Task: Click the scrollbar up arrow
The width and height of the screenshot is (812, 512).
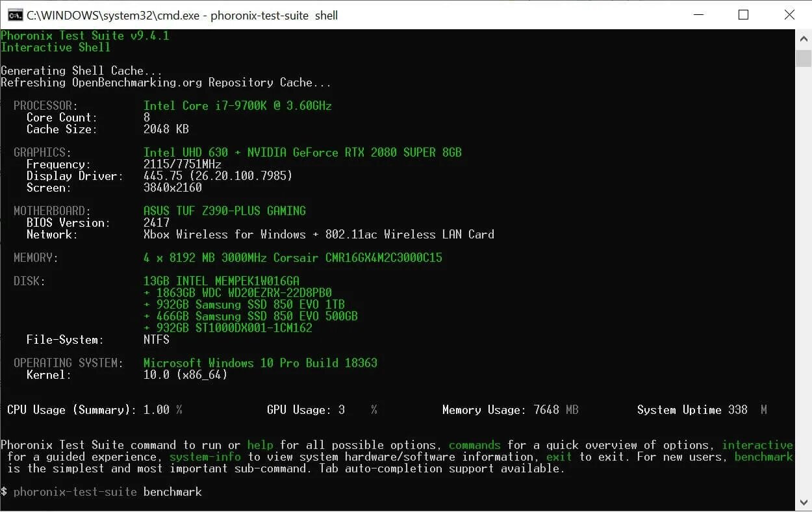Action: 804,38
